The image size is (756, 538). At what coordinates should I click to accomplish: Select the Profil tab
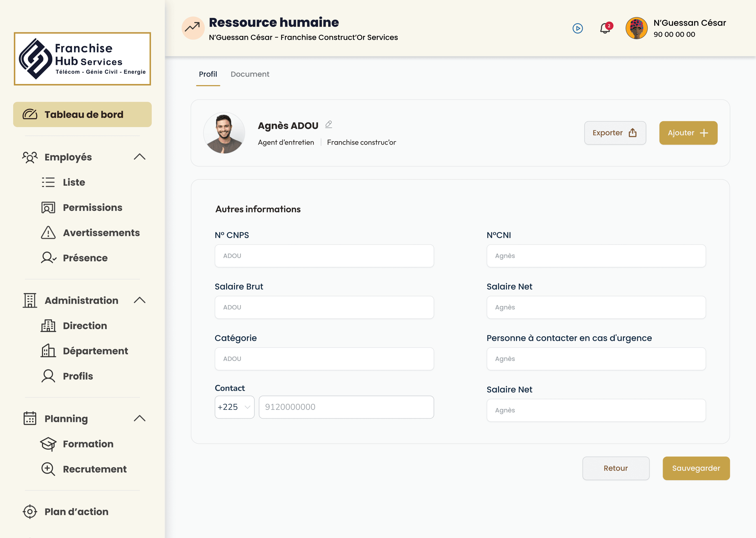click(x=208, y=74)
